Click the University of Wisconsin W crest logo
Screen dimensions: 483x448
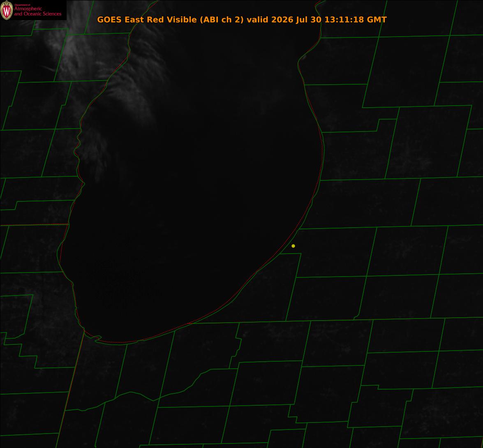click(7, 10)
